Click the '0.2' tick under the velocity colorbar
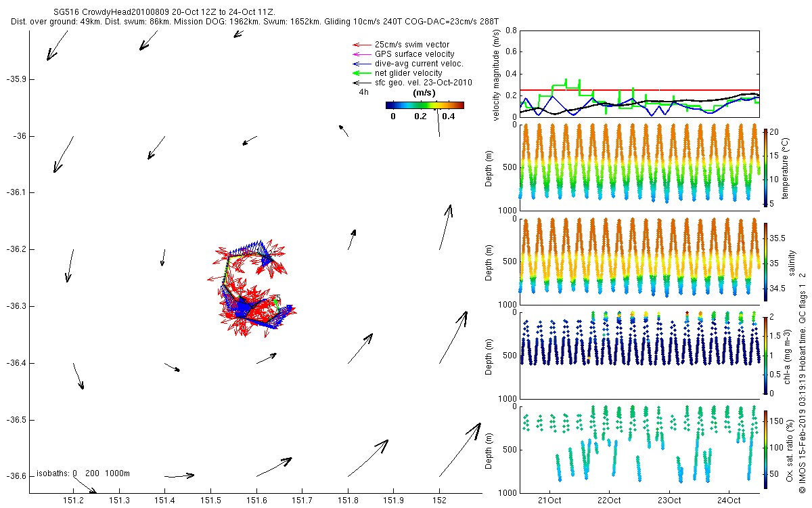Image resolution: width=812 pixels, height=508 pixels. [x=421, y=116]
